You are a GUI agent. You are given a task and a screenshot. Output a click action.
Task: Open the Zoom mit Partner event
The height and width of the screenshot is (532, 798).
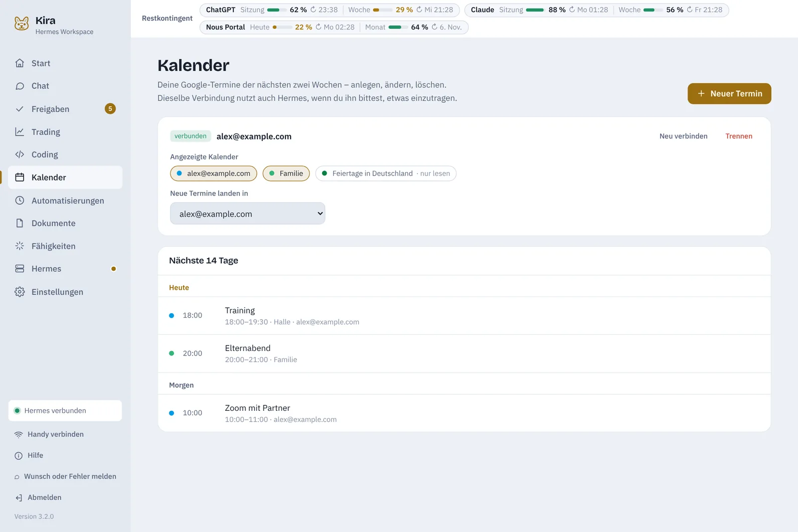click(x=464, y=413)
